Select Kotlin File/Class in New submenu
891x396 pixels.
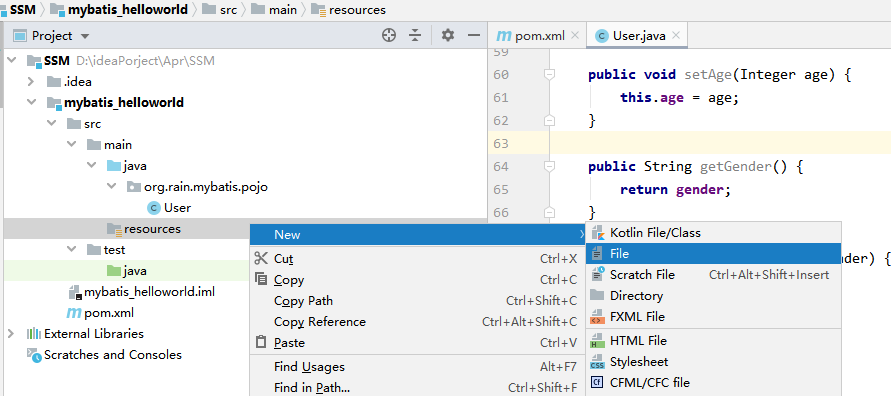point(714,232)
